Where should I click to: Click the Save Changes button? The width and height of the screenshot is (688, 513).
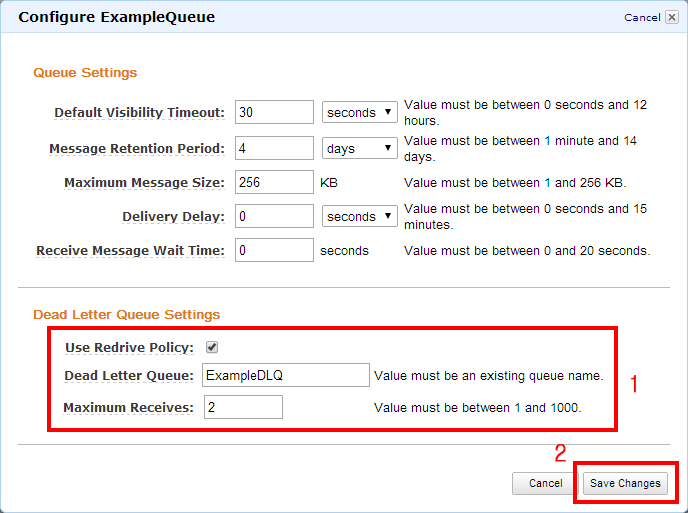[624, 483]
